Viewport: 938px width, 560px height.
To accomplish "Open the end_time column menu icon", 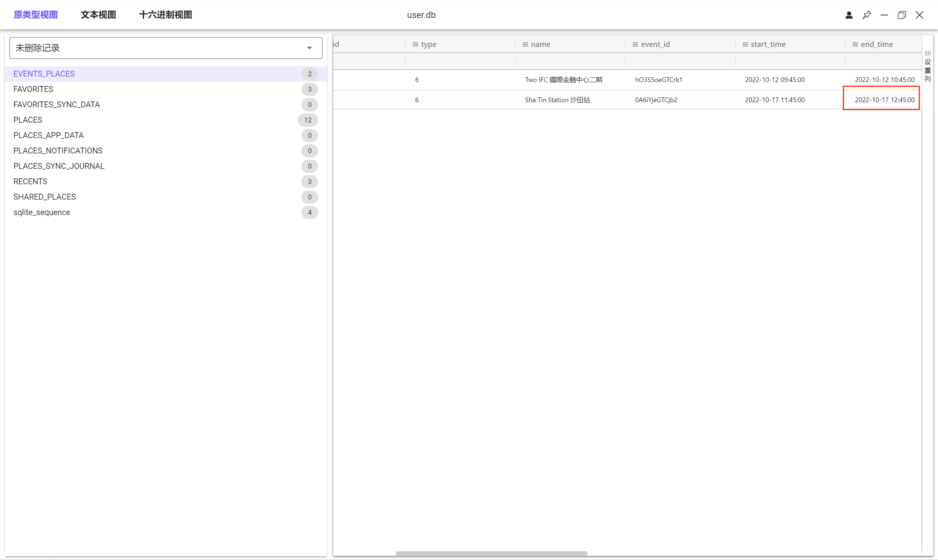I will click(x=855, y=45).
